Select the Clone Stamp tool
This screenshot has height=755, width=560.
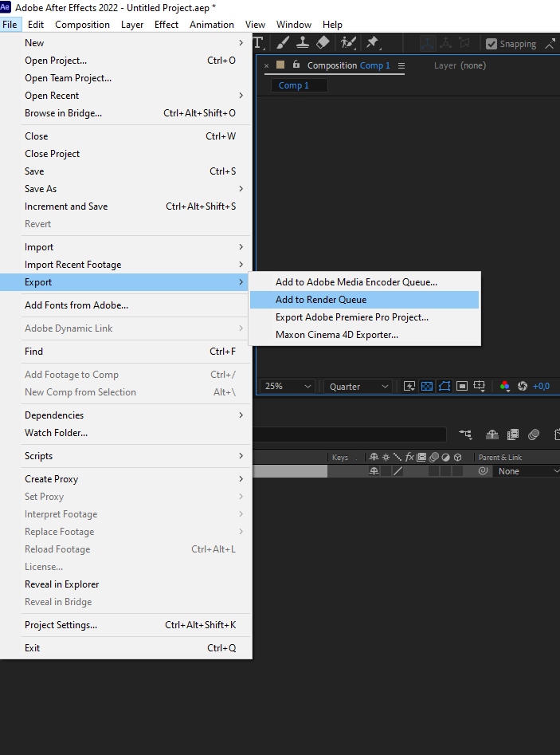point(303,43)
